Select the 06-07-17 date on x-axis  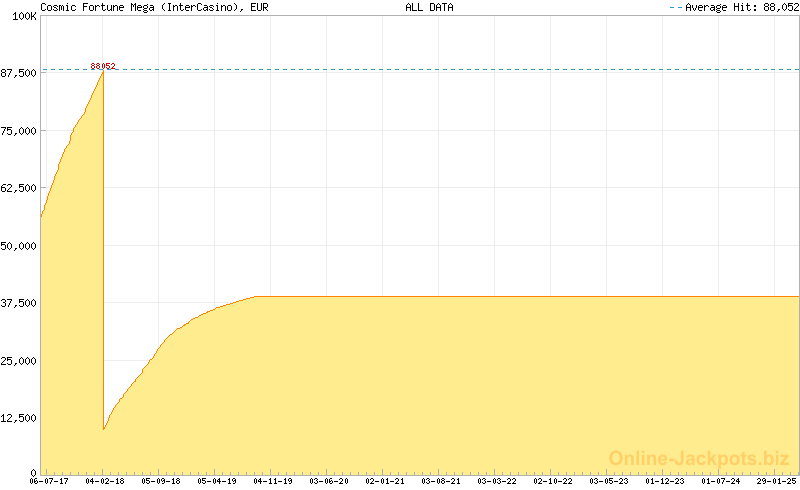click(48, 481)
